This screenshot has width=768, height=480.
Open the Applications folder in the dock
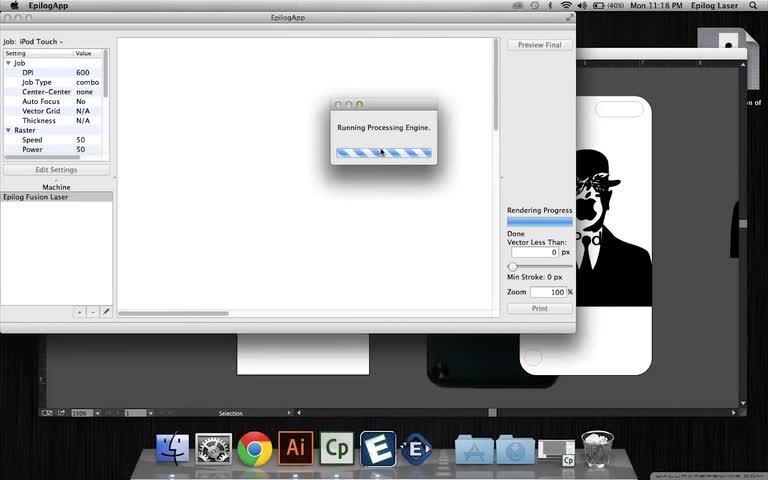474,449
